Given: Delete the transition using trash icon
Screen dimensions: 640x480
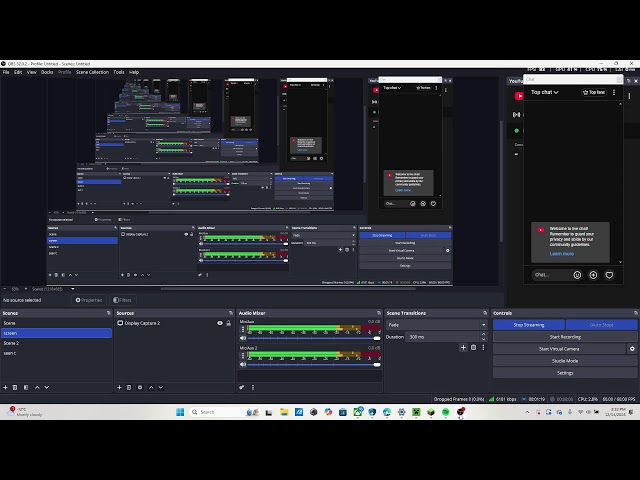Looking at the screenshot, I should (x=473, y=348).
